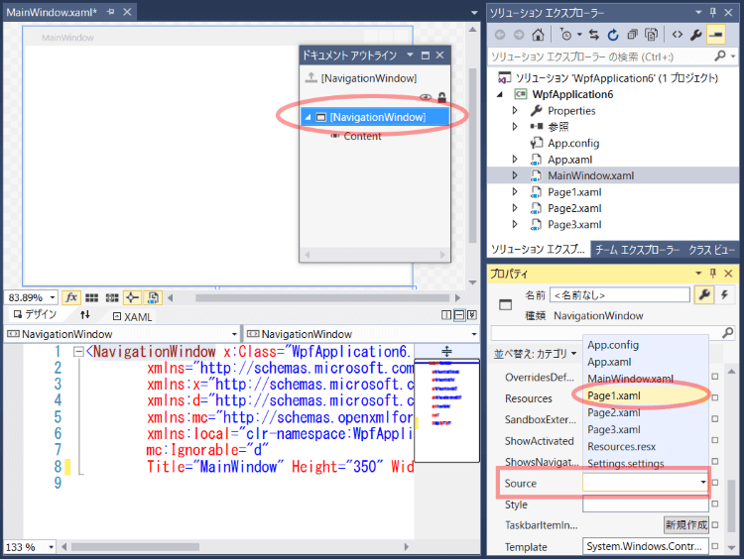Toggle the fx effects button in designer
Screen dimensions: 744x560
pos(71,297)
